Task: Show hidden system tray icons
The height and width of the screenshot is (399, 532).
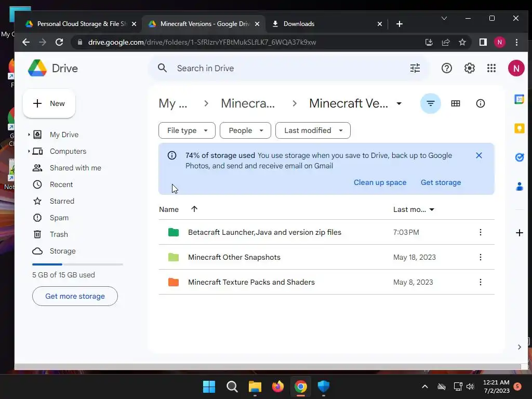Action: [424, 387]
